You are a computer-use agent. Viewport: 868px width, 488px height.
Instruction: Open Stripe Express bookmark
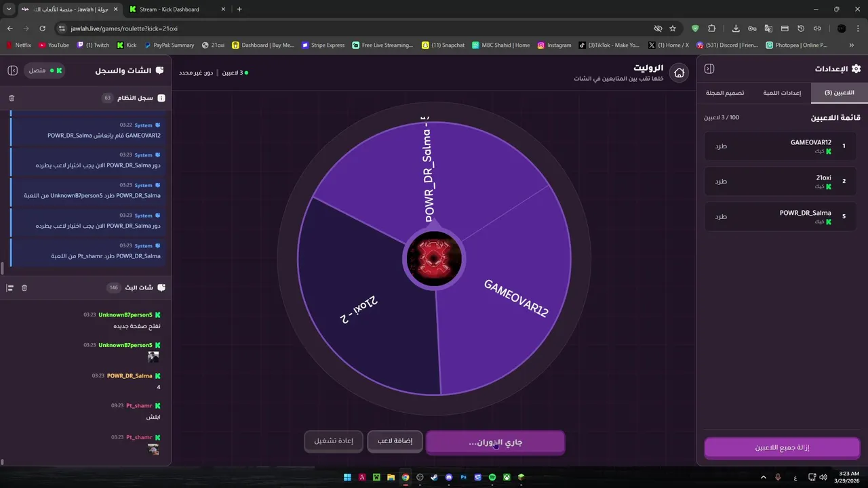[323, 45]
